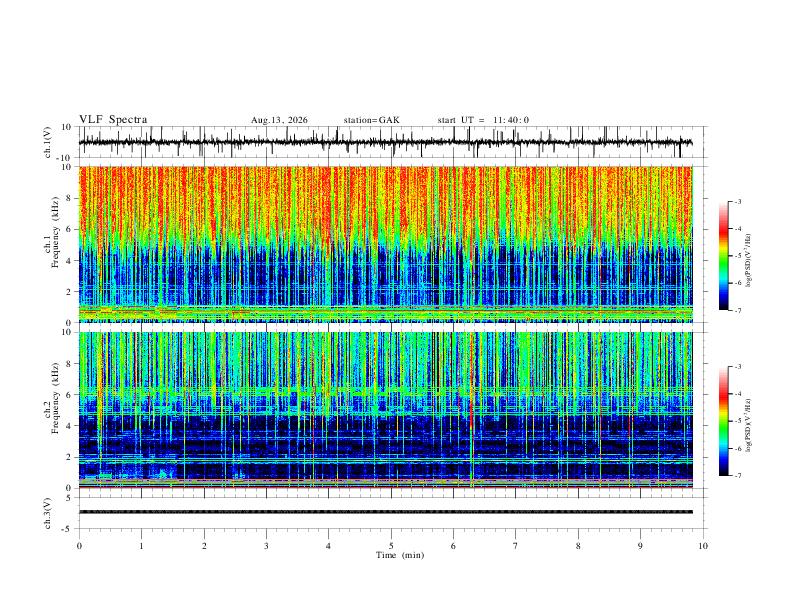Click the Aug.13, 2026 date label
792x612 pixels.
(x=279, y=120)
